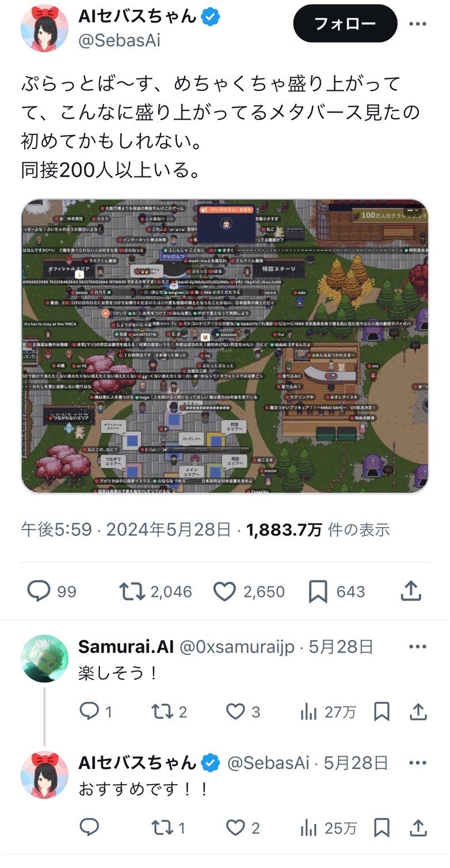Image resolution: width=450 pixels, height=868 pixels.
Task: Open the @SebasAi handle in the header
Action: pyautogui.click(x=119, y=41)
